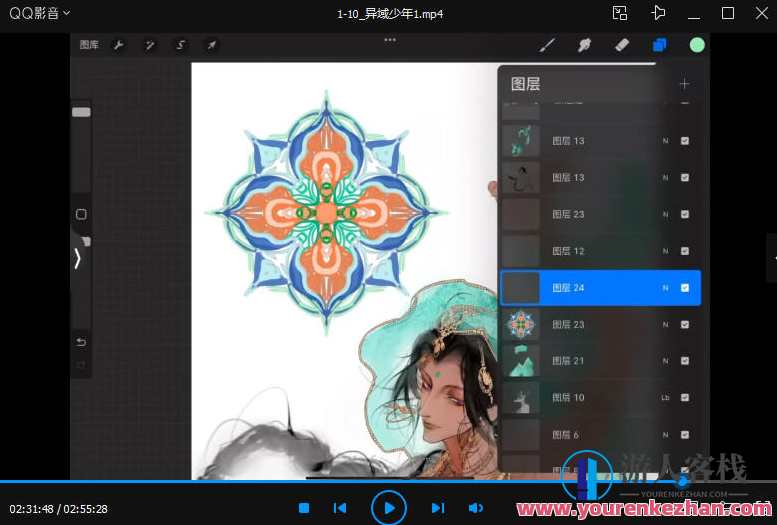Open the QQ影音 main menu dropdown
Image resolution: width=777 pixels, height=525 pixels.
(x=40, y=13)
